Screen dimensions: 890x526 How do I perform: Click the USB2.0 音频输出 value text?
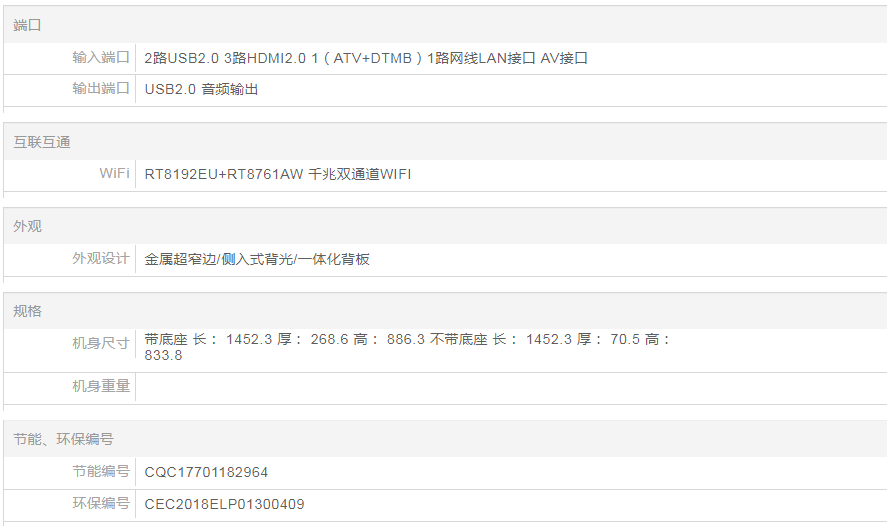pos(202,90)
